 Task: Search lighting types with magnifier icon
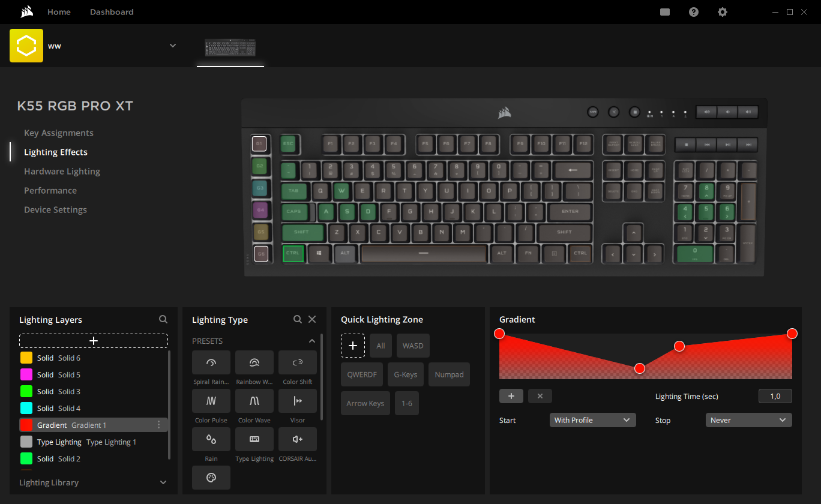(298, 320)
